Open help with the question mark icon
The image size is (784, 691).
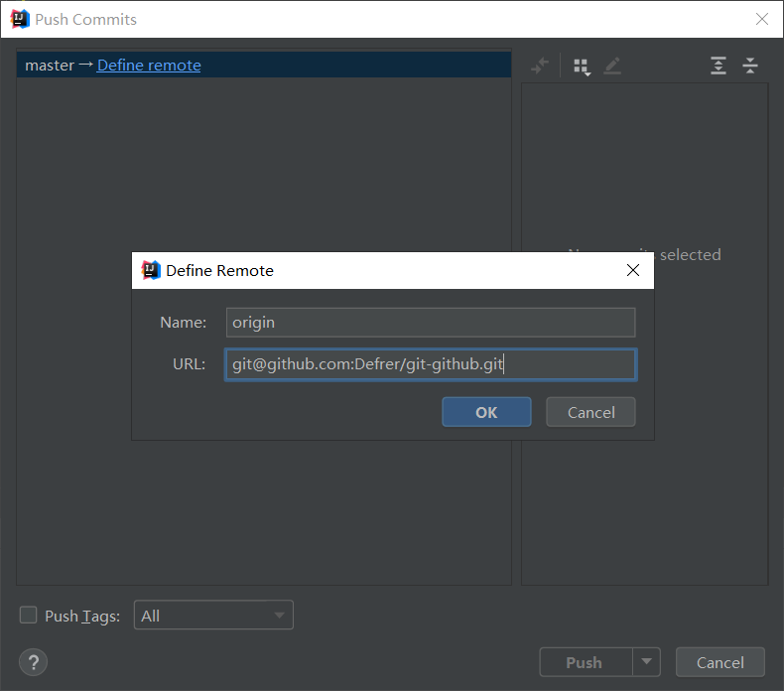(33, 662)
